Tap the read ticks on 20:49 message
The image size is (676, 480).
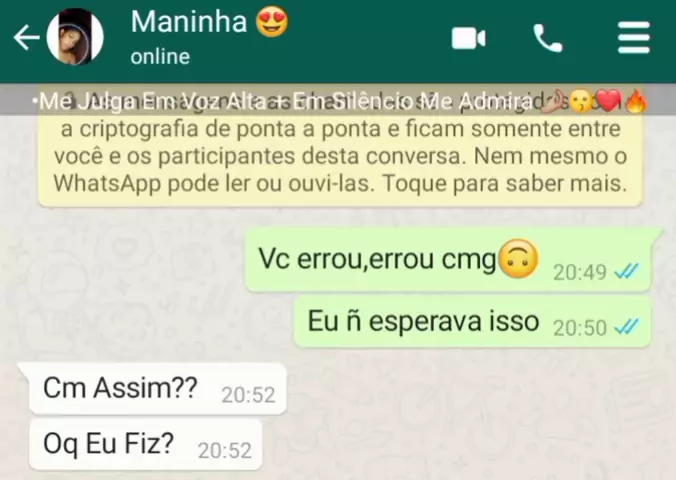tap(627, 272)
